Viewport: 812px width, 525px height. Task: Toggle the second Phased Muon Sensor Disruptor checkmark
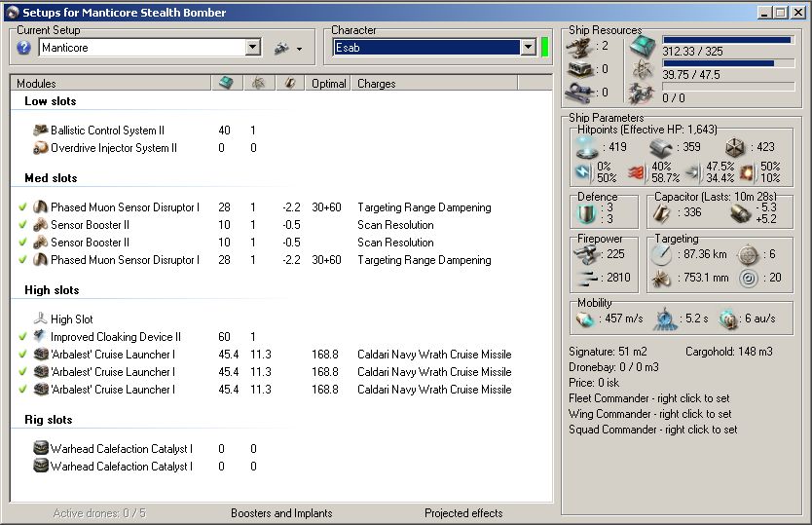(x=22, y=260)
